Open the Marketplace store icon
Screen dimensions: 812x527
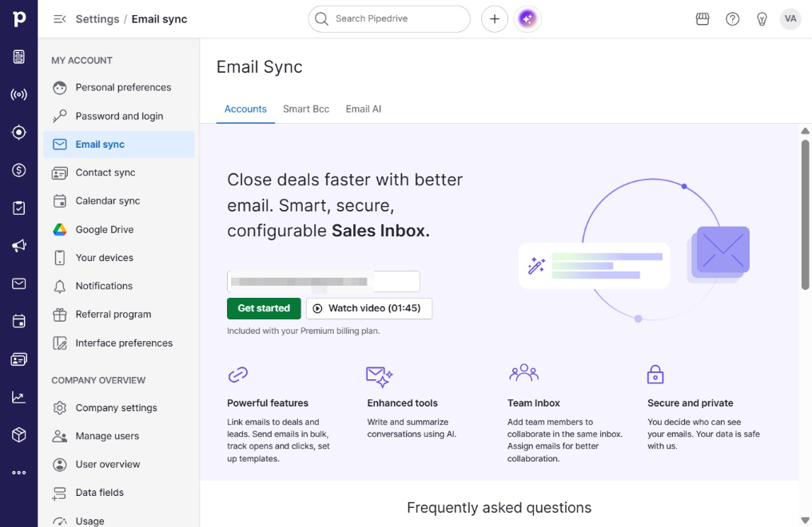coord(703,19)
